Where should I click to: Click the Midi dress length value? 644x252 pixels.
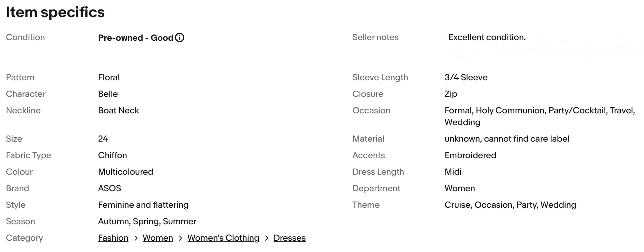click(453, 172)
